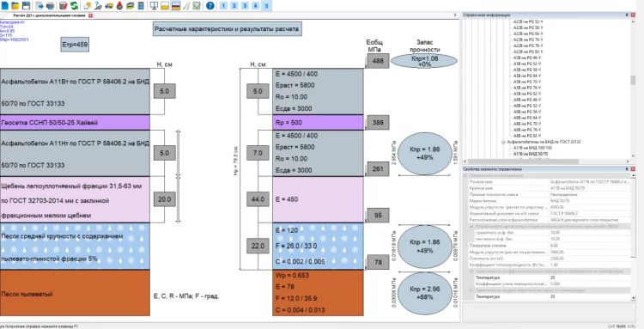Click the printer icon
This screenshot has height=329, width=644.
click(50, 6)
